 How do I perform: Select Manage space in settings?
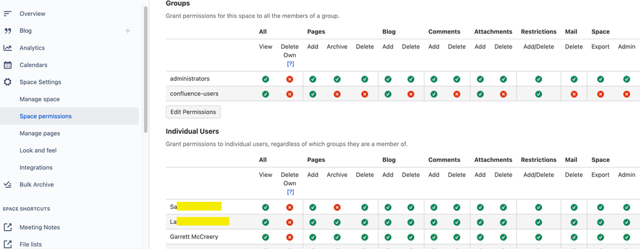[x=39, y=99]
